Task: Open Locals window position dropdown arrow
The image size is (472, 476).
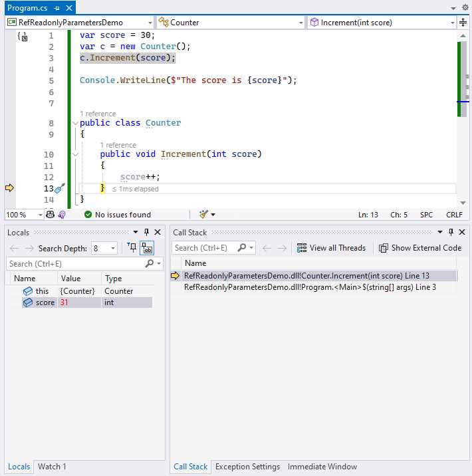Action: (x=136, y=232)
